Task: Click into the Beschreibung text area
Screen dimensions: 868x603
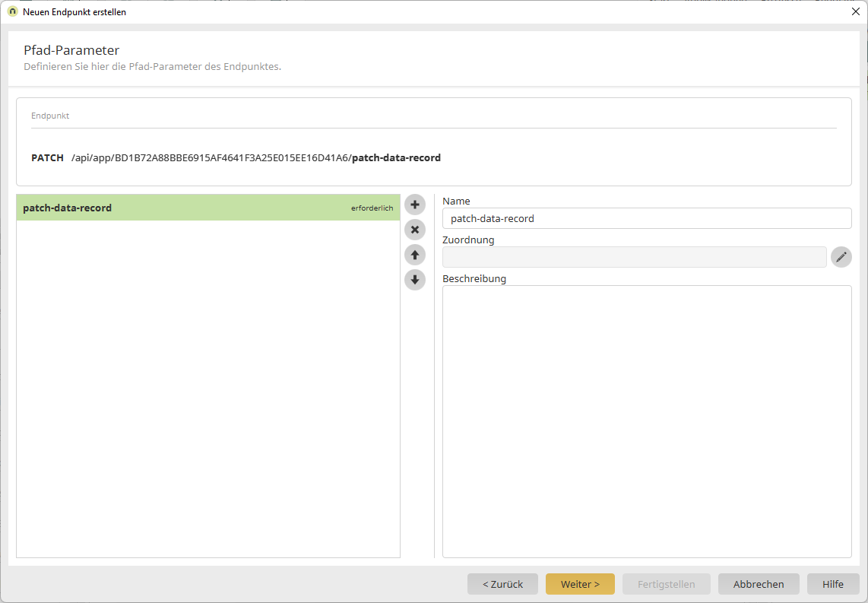Action: click(x=647, y=421)
